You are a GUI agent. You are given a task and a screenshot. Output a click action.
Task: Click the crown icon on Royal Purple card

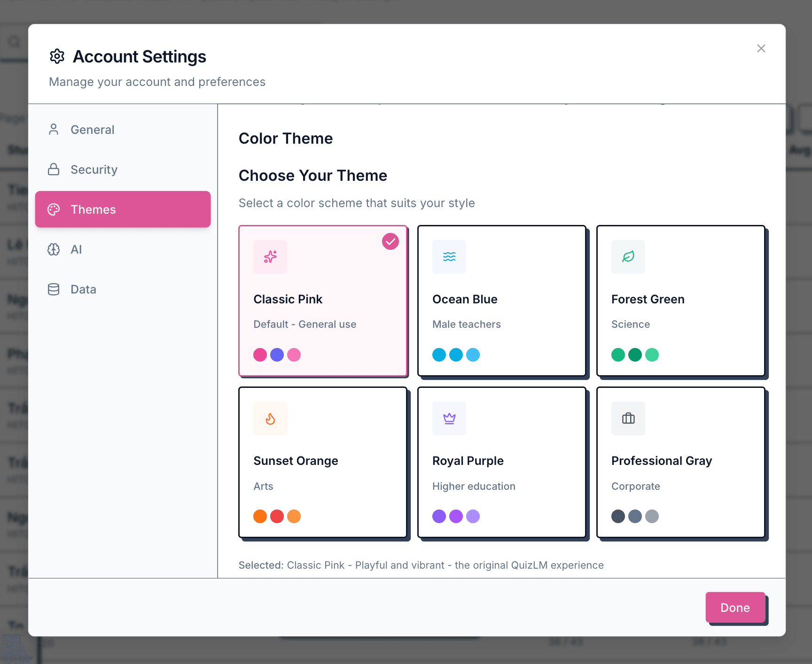tap(449, 418)
